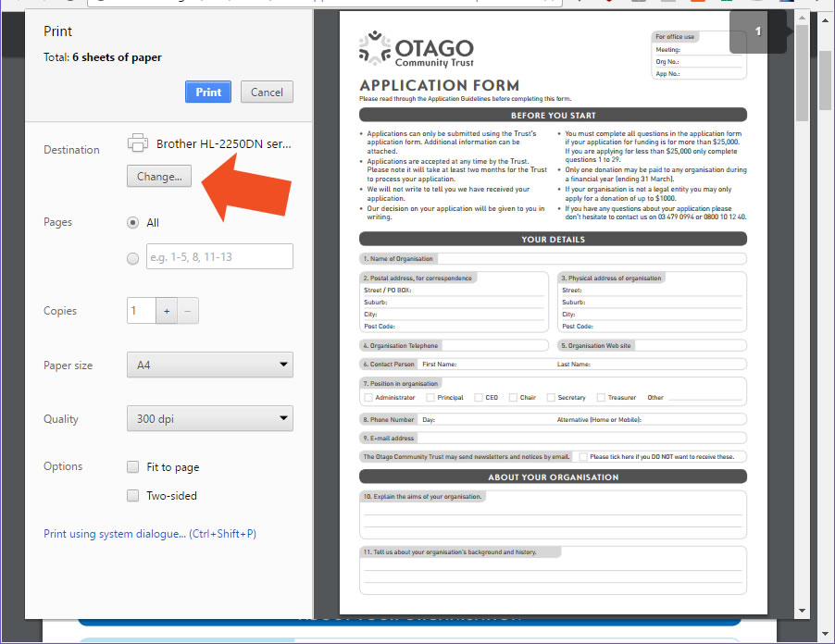Select the All pages radio button
The image size is (835, 644).
click(x=132, y=223)
